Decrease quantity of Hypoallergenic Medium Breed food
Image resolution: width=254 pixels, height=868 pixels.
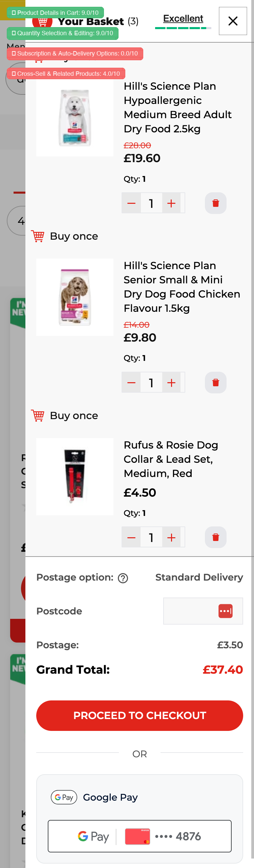(131, 203)
